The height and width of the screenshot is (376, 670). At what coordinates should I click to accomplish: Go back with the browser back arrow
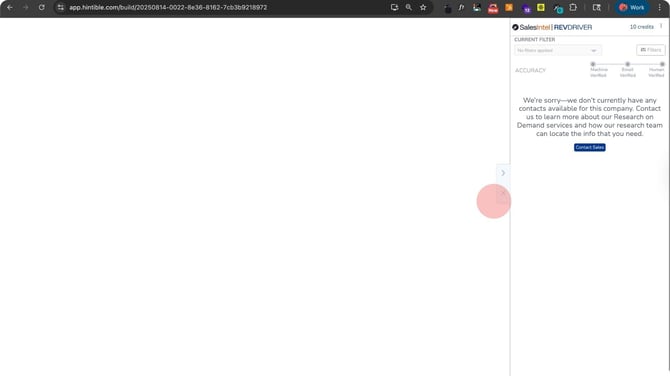(10, 7)
